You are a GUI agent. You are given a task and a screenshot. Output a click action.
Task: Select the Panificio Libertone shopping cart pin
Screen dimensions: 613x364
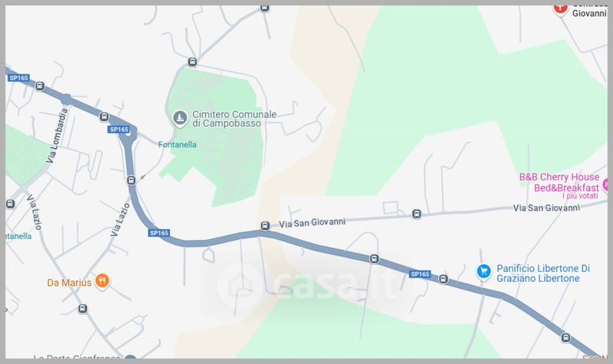(x=484, y=272)
